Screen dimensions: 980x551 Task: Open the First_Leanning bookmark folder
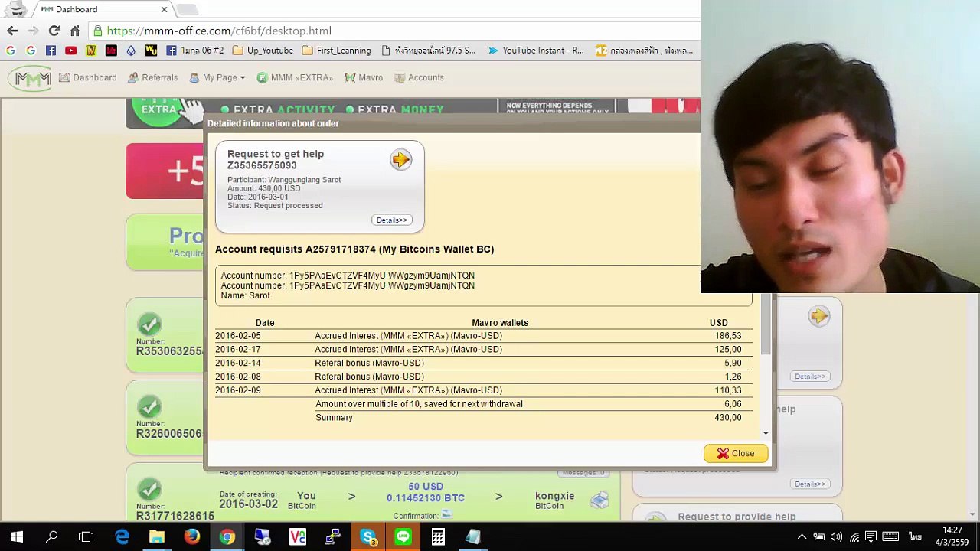[x=336, y=51]
